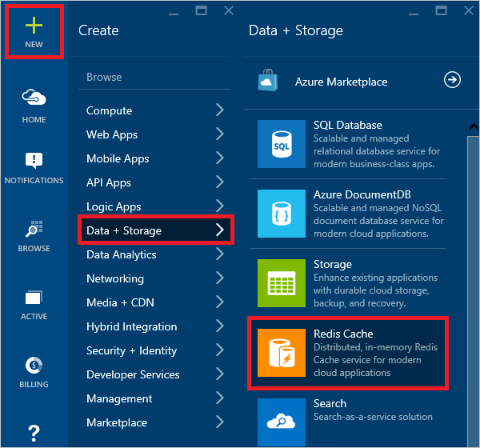480x448 pixels.
Task: Click the Data + Storage vertical scrollbar track
Action: [474, 291]
